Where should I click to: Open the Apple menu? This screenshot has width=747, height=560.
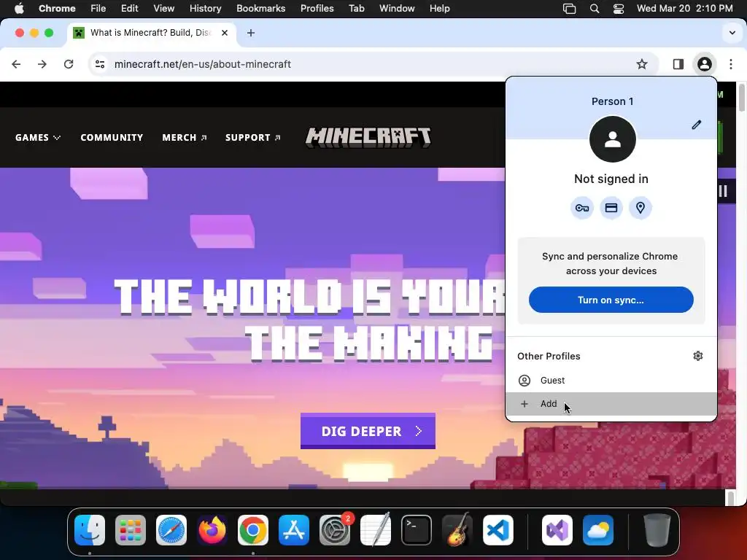tap(19, 9)
